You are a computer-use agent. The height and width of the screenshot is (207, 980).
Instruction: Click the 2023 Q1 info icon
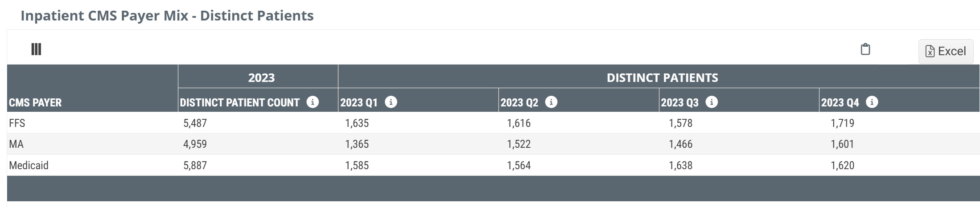tap(391, 102)
